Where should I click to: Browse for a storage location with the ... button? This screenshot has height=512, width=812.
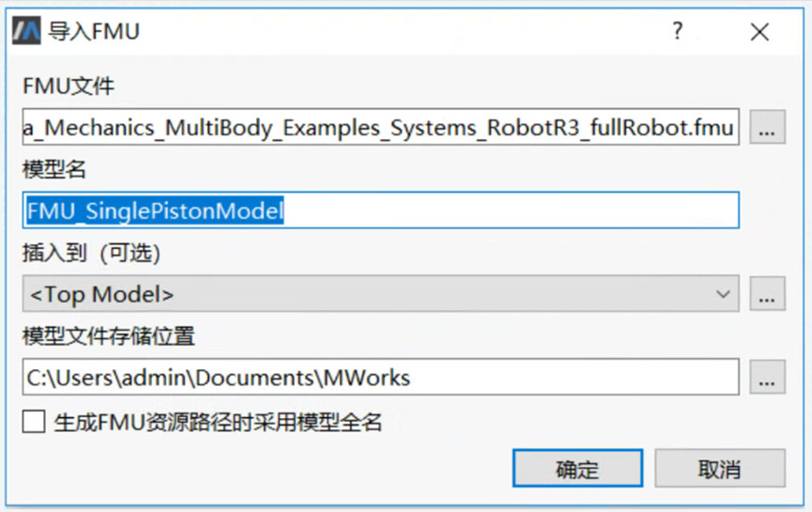(768, 377)
